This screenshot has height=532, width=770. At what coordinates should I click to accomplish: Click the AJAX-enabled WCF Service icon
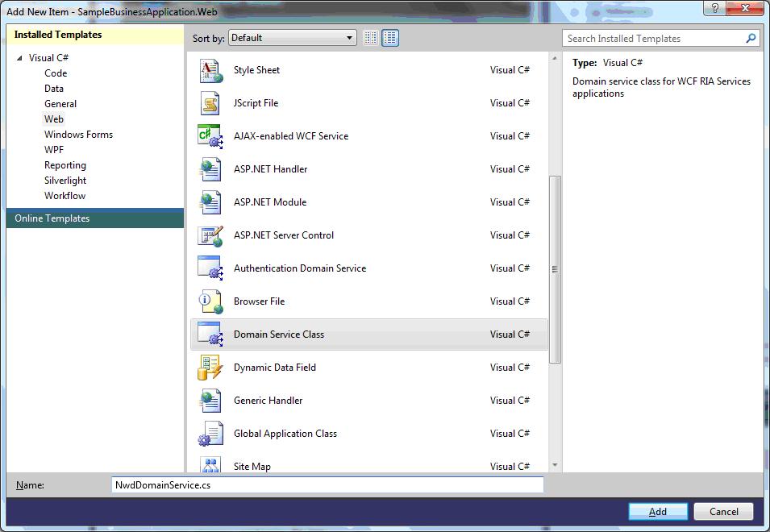(210, 136)
